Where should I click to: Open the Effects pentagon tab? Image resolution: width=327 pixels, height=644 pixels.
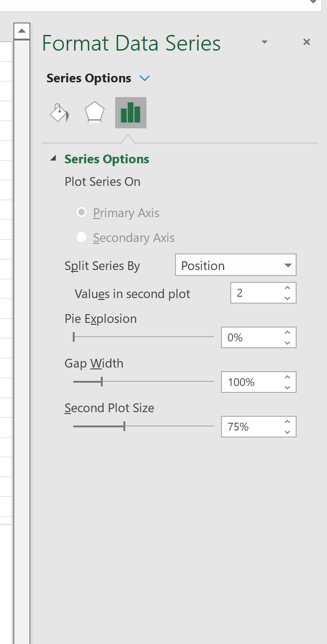click(x=94, y=113)
